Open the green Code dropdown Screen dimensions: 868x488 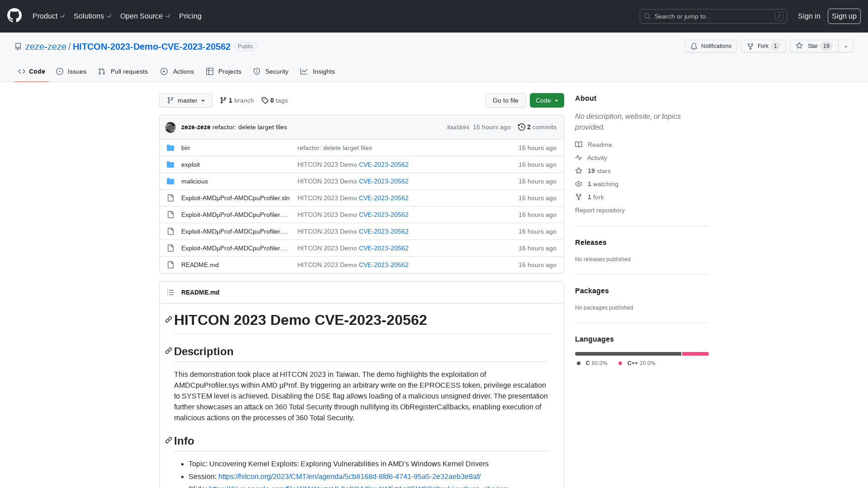(547, 100)
